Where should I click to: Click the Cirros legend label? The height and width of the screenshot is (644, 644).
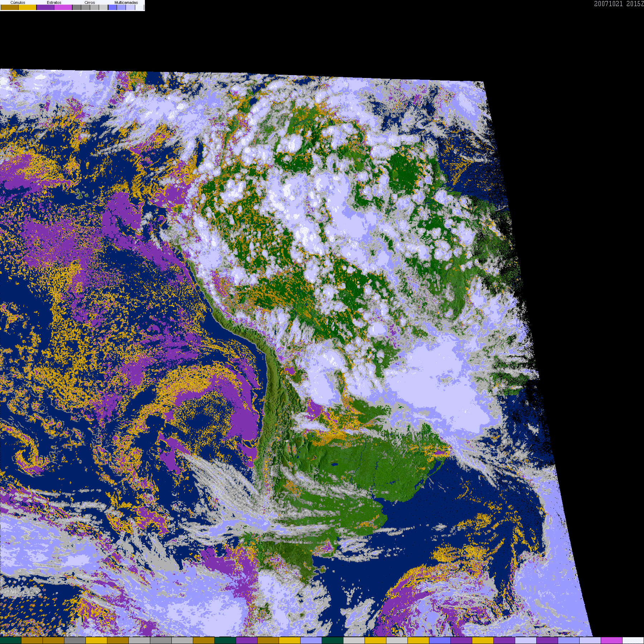pos(90,3)
